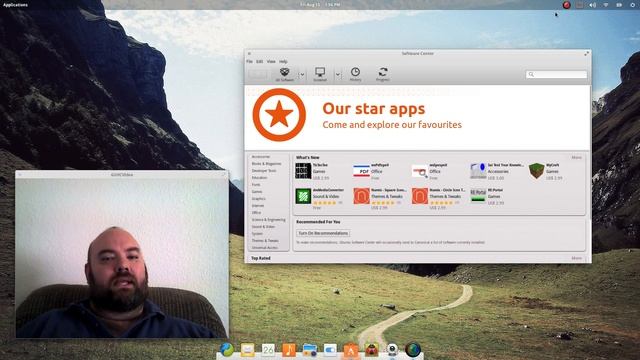Image resolution: width=640 pixels, height=360 pixels.
Task: Open the RE Portal game icon
Action: coord(478,196)
